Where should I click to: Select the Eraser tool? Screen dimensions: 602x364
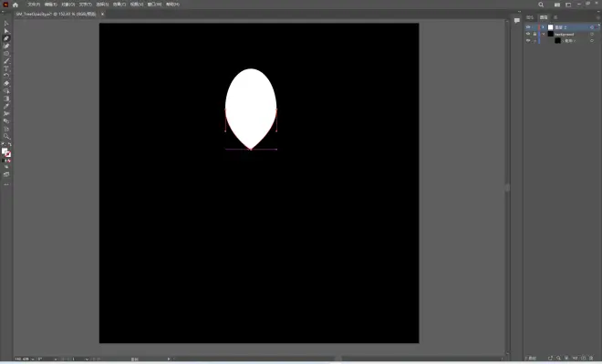[6, 83]
